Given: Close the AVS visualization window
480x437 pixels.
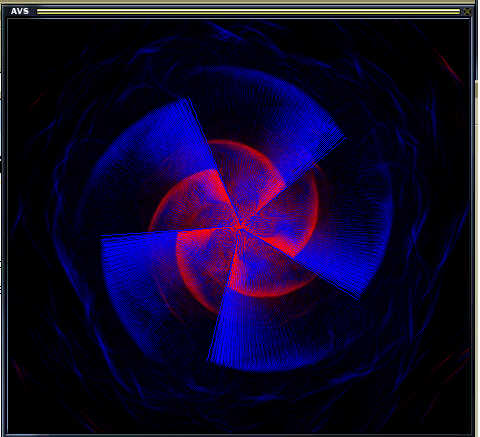Looking at the screenshot, I should 467,12.
